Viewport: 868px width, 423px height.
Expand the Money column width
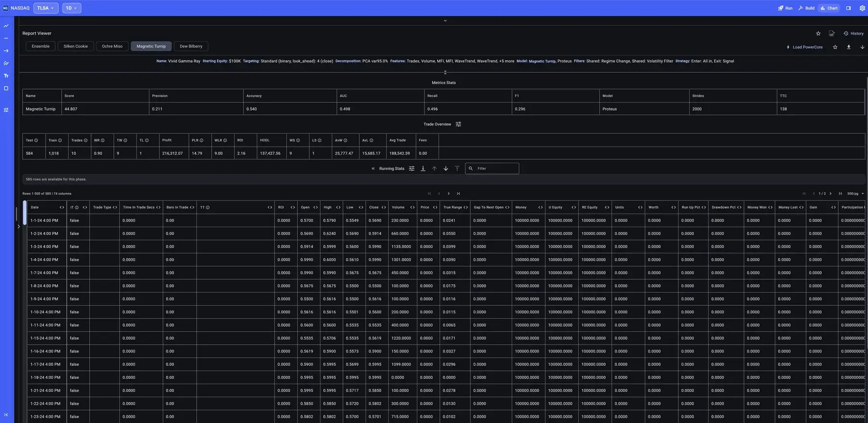click(x=541, y=207)
